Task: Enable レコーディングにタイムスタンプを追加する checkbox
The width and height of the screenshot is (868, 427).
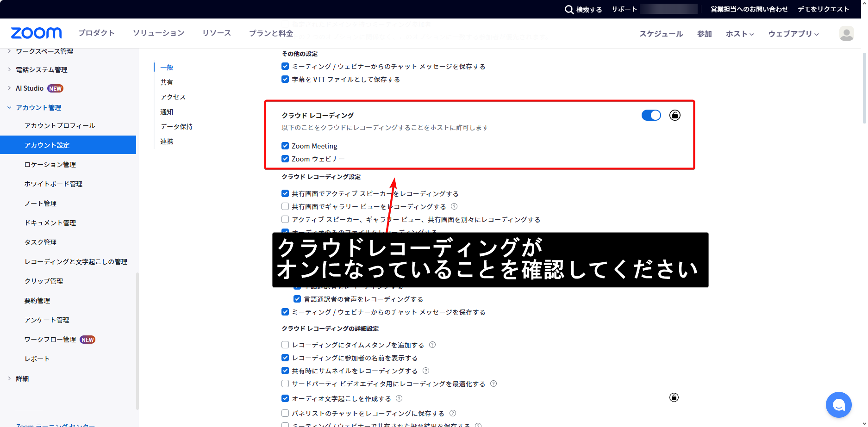Action: click(285, 345)
